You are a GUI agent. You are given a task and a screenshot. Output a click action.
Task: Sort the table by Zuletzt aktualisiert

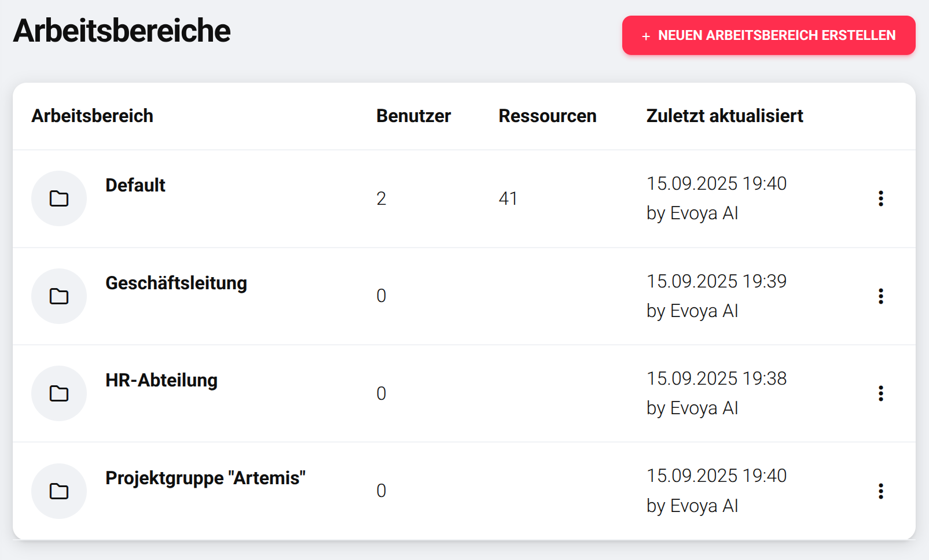coord(725,116)
